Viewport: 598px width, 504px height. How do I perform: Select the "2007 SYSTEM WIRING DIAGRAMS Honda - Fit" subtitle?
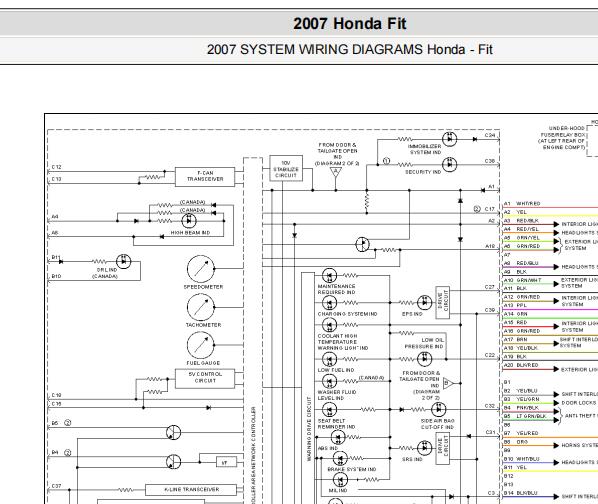[x=350, y=50]
